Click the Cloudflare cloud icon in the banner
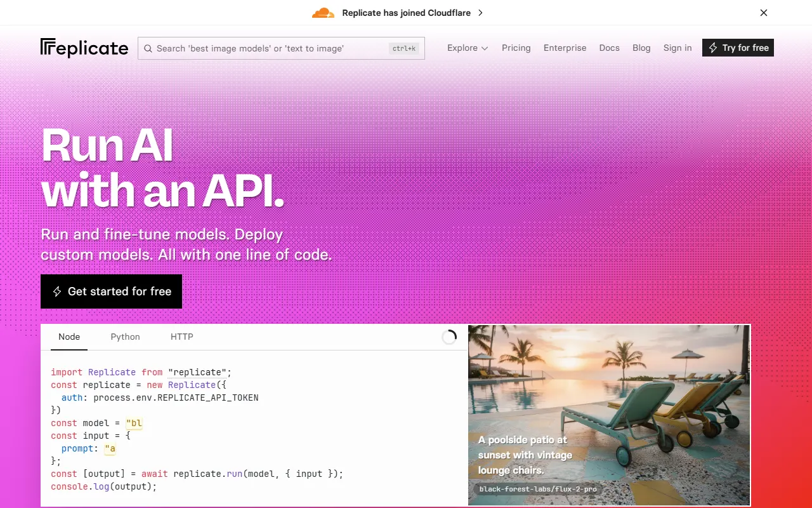This screenshot has width=812, height=508. point(323,12)
